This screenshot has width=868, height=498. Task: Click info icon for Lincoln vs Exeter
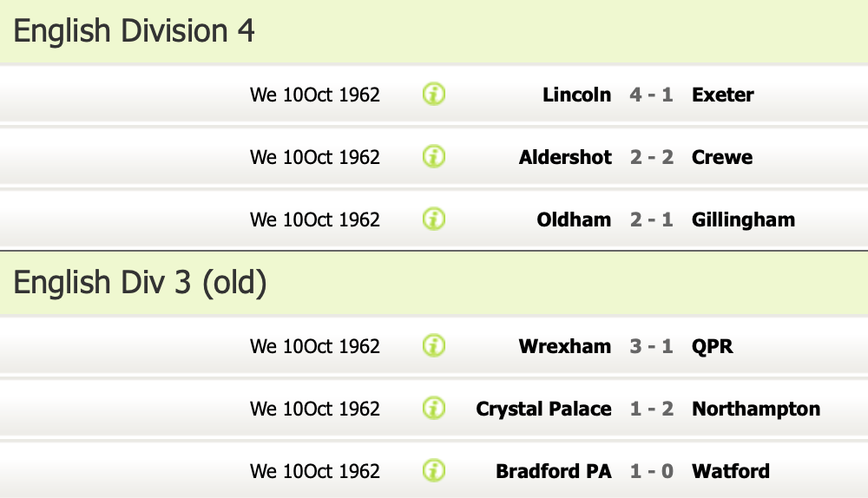434,95
